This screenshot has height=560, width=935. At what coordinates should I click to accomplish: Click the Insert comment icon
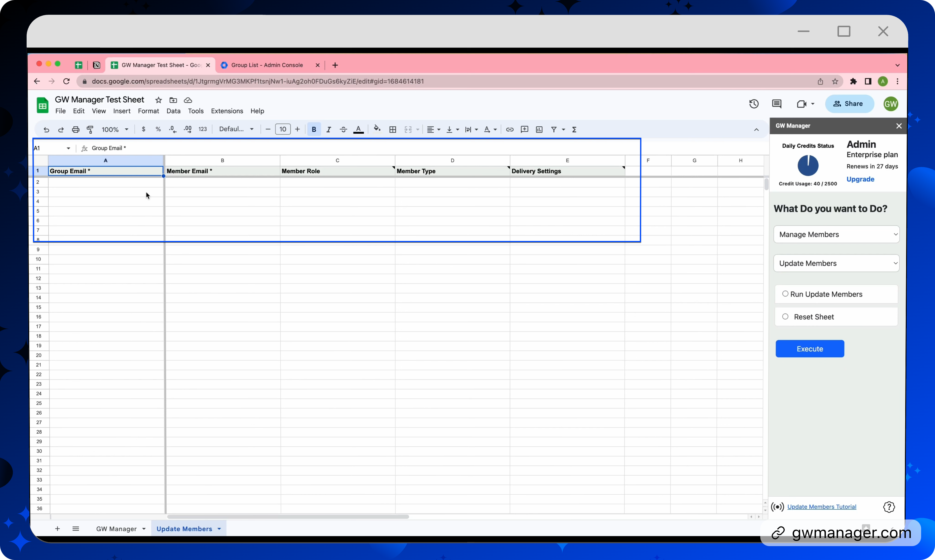[x=524, y=129]
